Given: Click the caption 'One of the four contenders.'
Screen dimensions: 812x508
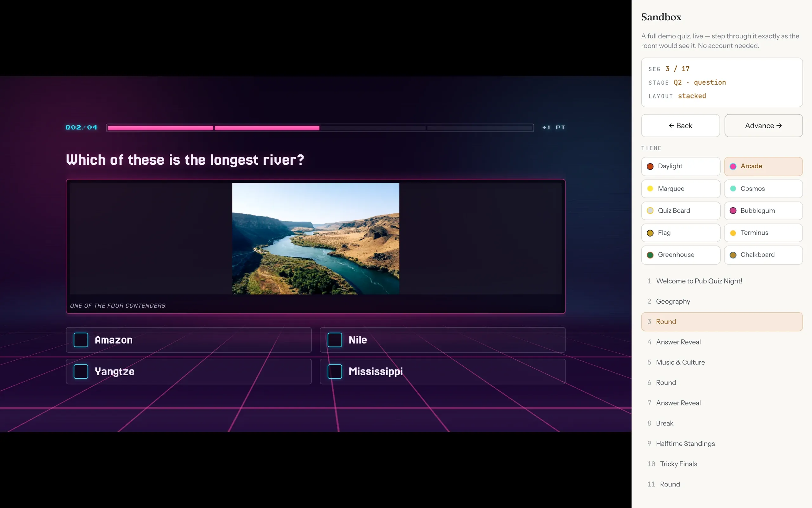Looking at the screenshot, I should (x=118, y=306).
